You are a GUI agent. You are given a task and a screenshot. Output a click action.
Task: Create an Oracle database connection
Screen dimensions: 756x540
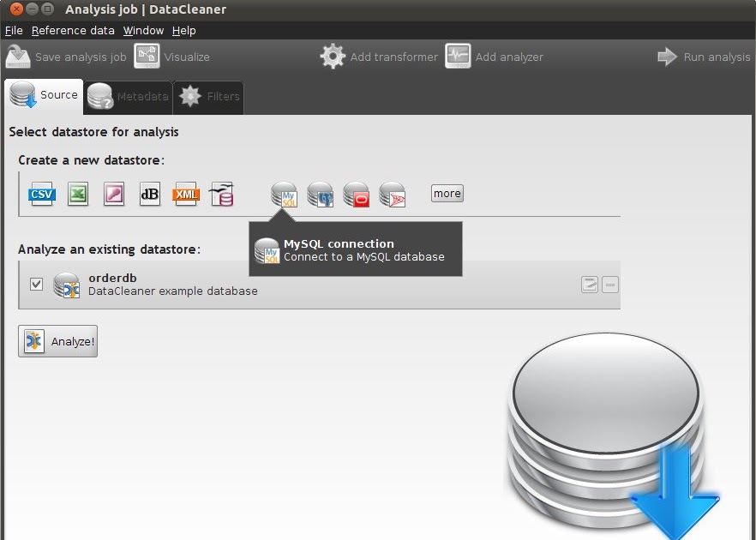(x=356, y=194)
